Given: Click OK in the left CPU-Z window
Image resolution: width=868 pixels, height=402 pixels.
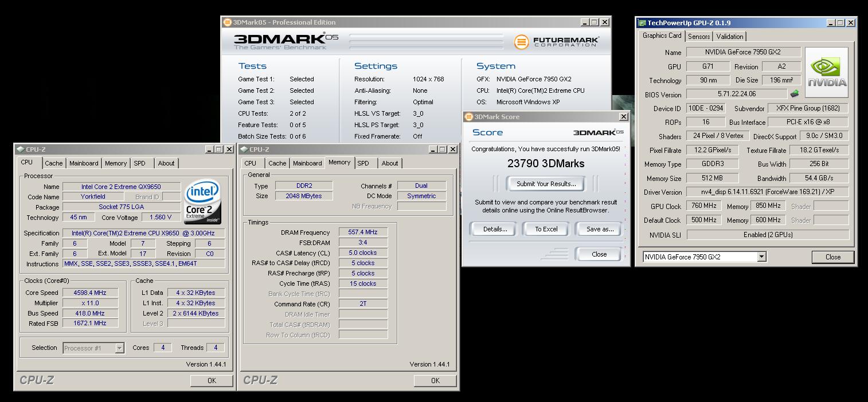Looking at the screenshot, I should click(212, 380).
